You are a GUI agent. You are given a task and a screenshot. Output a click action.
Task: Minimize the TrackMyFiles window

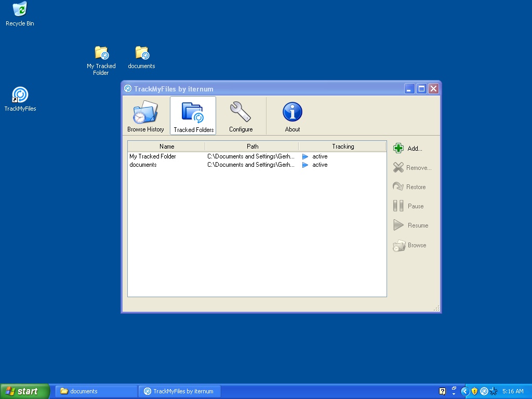click(409, 89)
